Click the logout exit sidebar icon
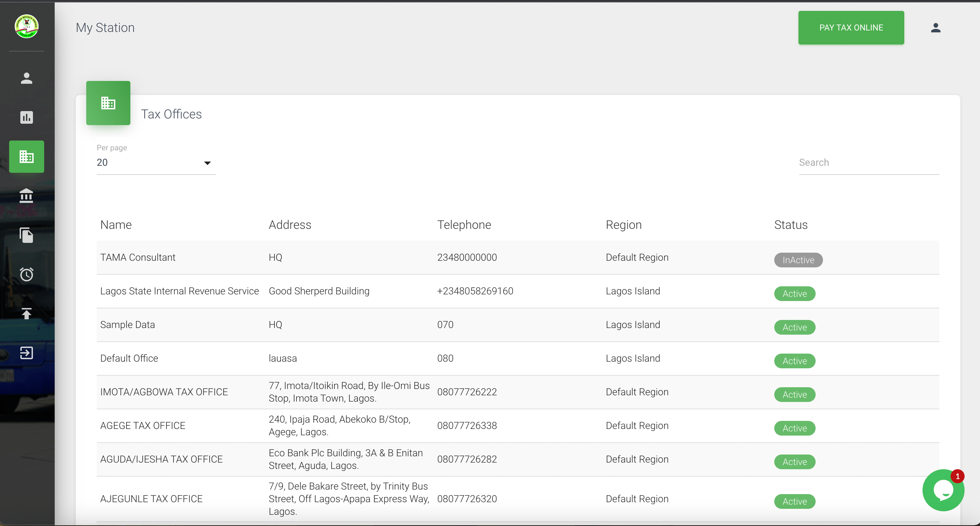This screenshot has height=526, width=980. [26, 353]
